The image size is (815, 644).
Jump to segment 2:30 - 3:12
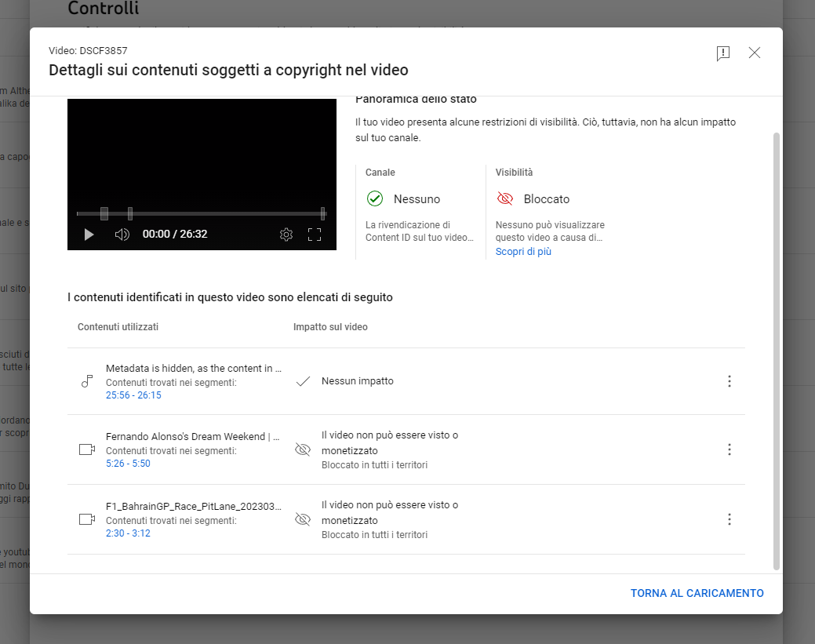(128, 533)
